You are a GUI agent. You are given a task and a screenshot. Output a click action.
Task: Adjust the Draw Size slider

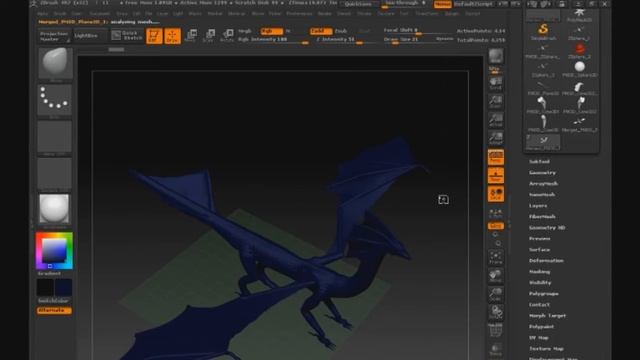point(409,40)
